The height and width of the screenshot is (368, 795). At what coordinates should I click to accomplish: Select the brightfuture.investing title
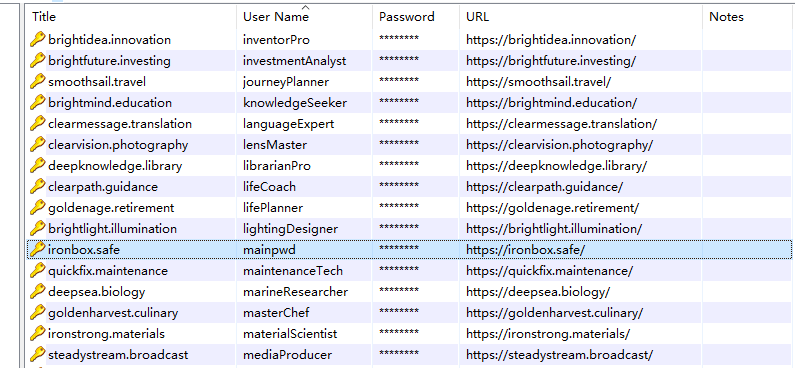coord(109,61)
